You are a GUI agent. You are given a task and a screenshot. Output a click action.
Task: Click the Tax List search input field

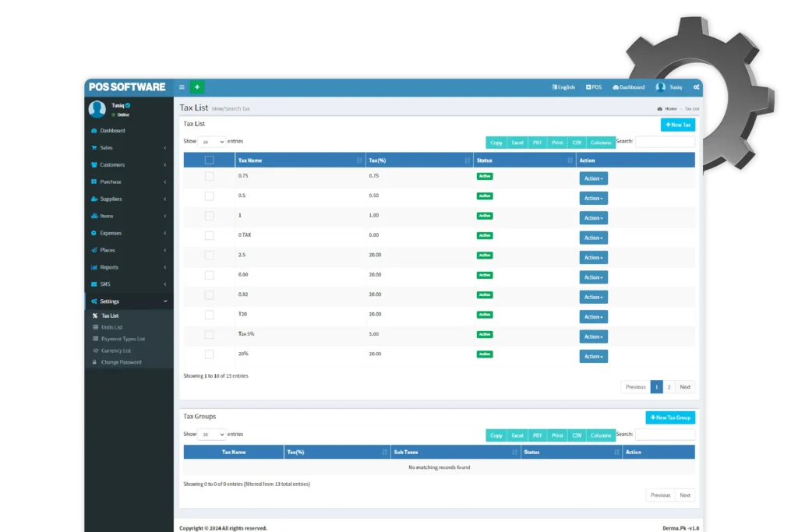tap(665, 142)
